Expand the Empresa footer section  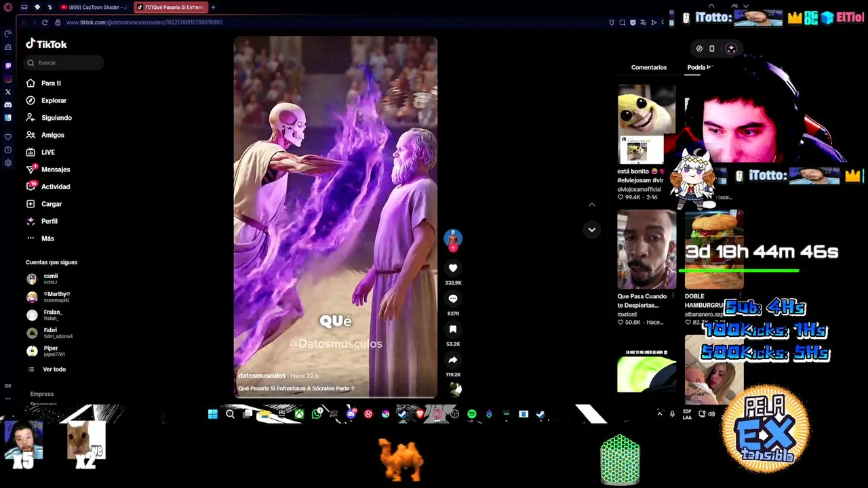[41, 394]
